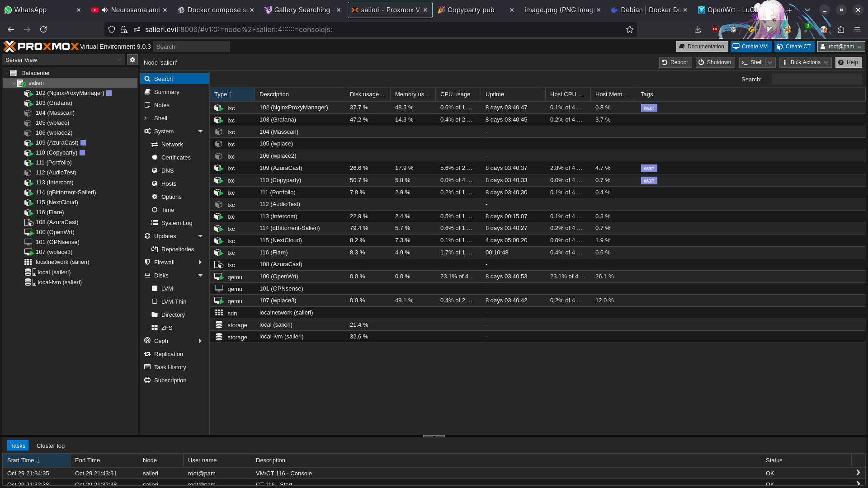Open the Repositories settings page
868x488 pixels.
[x=177, y=249]
